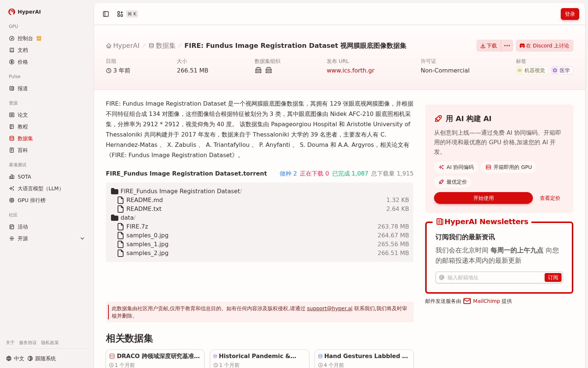Viewport: 588px width, 368px height.
Task: Open the www.ics.forth.gr link
Action: click(351, 70)
